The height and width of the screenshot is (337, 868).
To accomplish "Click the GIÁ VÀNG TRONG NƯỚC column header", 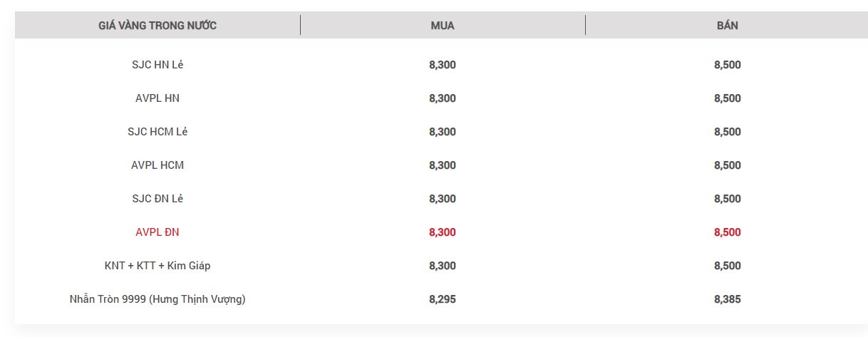I will [157, 26].
